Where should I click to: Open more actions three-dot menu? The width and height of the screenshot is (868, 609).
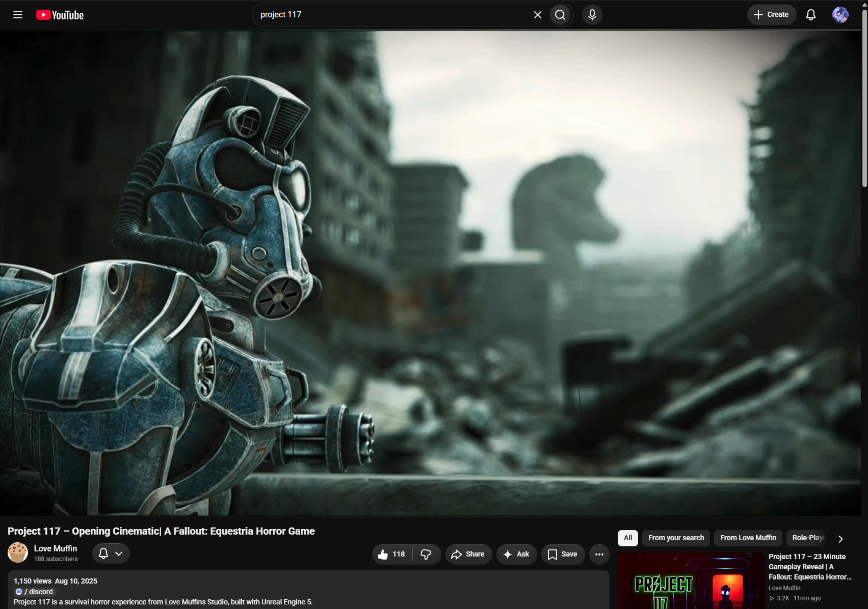click(599, 554)
